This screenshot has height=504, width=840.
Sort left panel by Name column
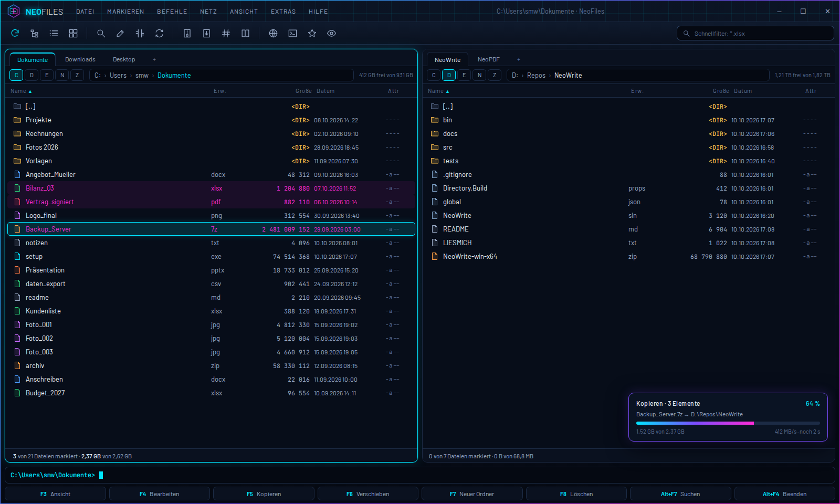21,91
